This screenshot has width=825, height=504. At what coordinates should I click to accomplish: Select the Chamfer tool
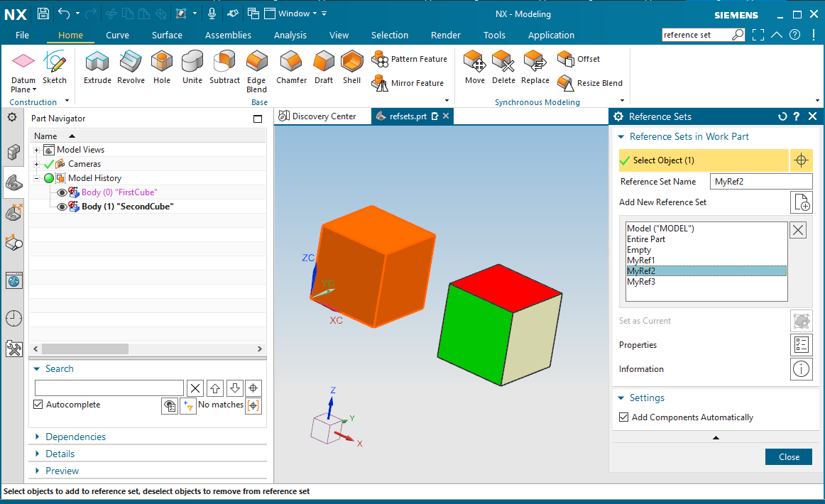(x=292, y=67)
